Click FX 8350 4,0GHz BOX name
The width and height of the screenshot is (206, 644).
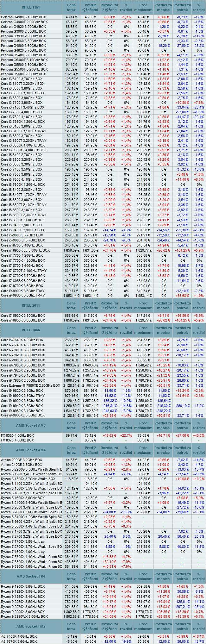[x=17, y=435]
